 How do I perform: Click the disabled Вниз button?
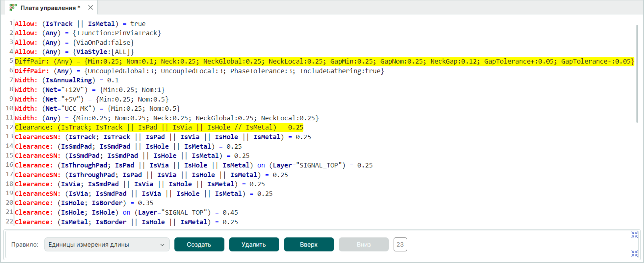tap(364, 245)
